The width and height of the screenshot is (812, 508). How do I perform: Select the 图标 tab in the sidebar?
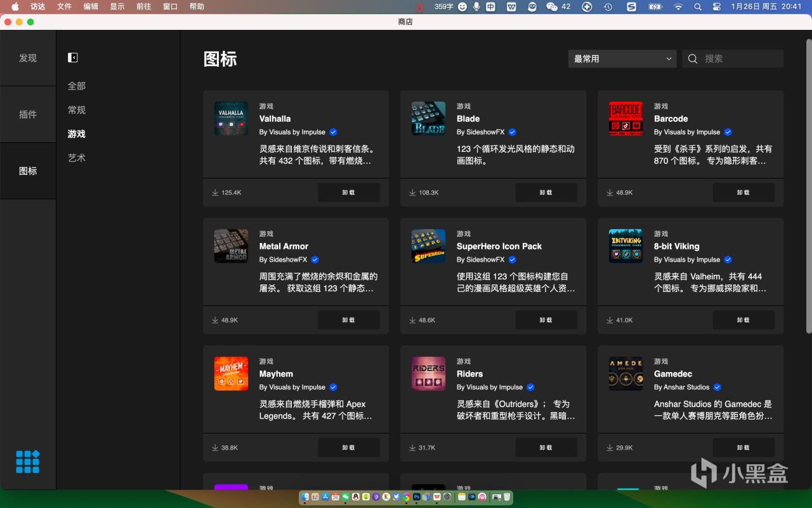coord(28,171)
